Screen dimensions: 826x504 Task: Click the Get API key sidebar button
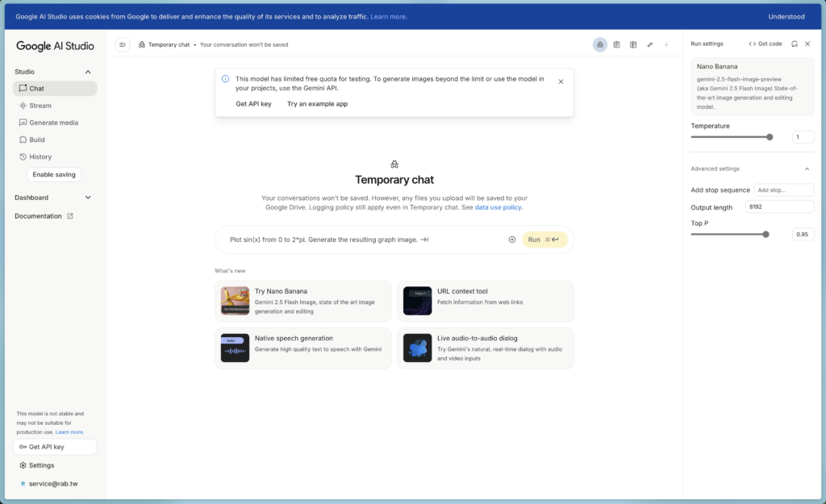(55, 447)
